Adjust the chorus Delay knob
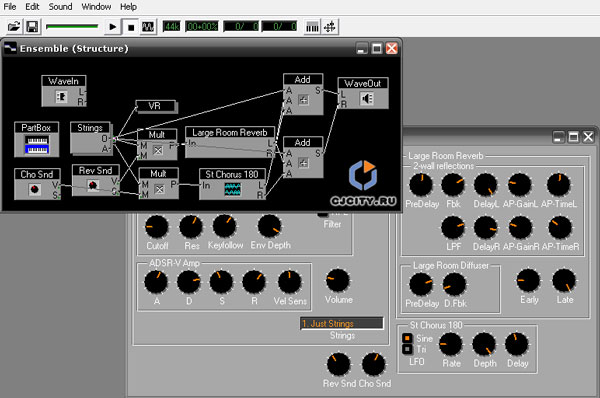Image resolution: width=600 pixels, height=398 pixels. 517,344
